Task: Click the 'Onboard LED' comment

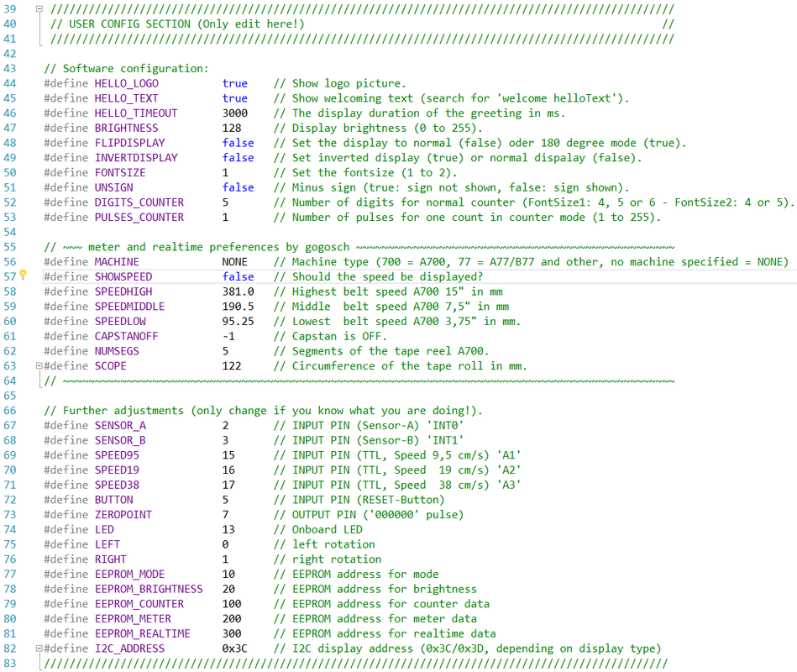Action: click(318, 530)
